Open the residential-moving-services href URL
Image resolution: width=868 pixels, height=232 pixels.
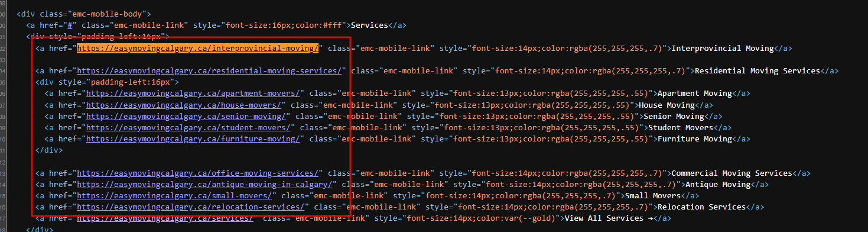pos(209,70)
